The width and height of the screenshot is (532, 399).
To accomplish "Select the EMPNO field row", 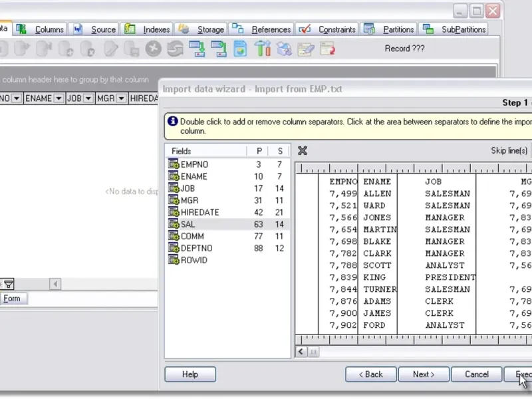I will (x=227, y=164).
